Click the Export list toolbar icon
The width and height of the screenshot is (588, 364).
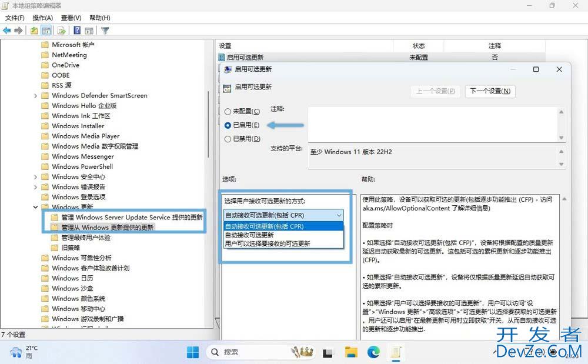62,31
